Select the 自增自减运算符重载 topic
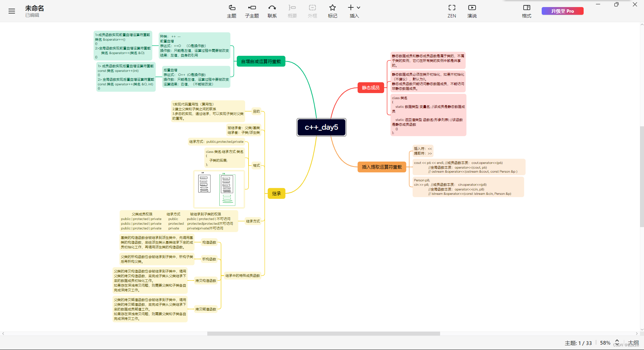644x350 pixels. (261, 61)
